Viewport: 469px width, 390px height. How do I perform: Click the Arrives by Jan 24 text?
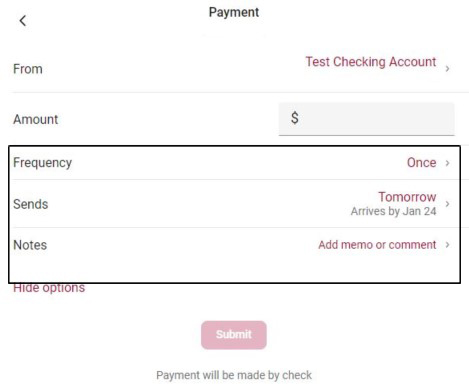click(x=393, y=211)
